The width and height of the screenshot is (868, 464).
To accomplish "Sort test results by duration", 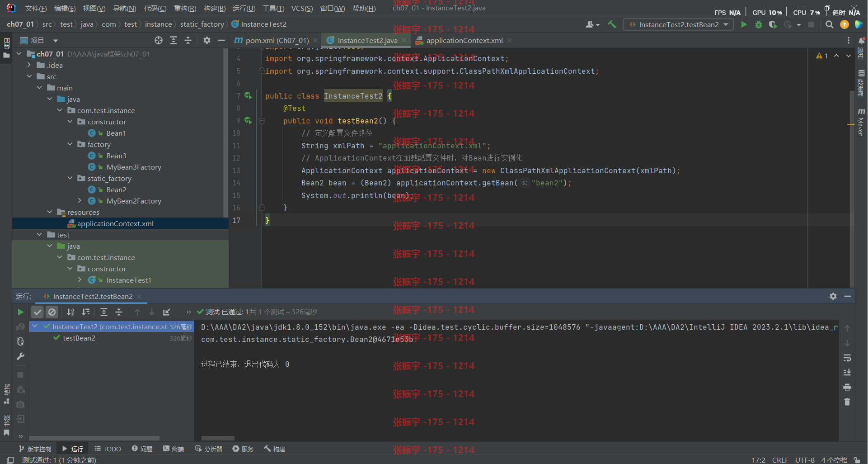I will click(x=85, y=312).
